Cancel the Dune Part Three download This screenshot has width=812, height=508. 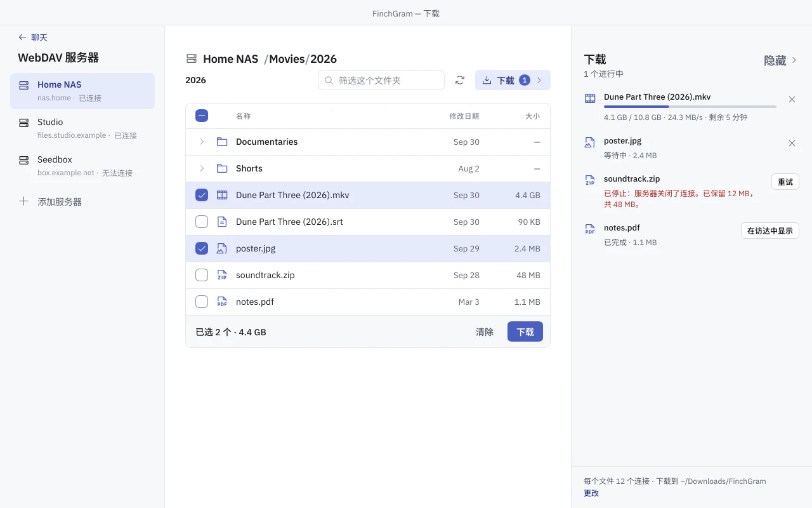pos(792,99)
